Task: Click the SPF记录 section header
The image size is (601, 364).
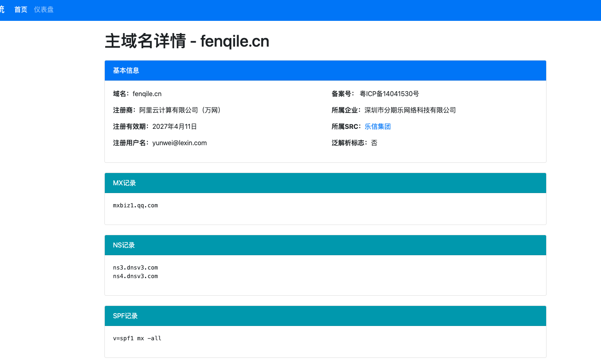Action: (125, 316)
